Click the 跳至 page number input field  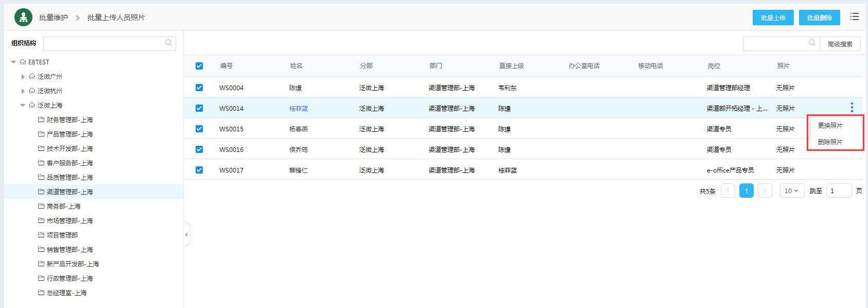coord(838,191)
